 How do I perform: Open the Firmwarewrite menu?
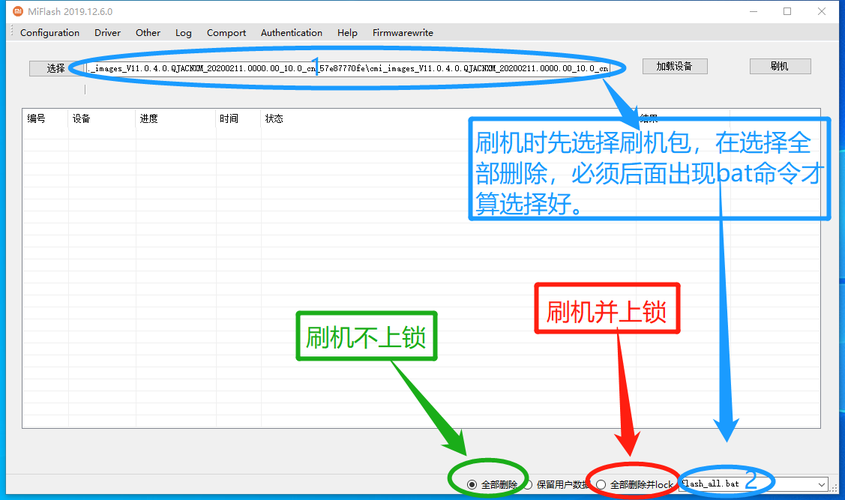tap(403, 33)
